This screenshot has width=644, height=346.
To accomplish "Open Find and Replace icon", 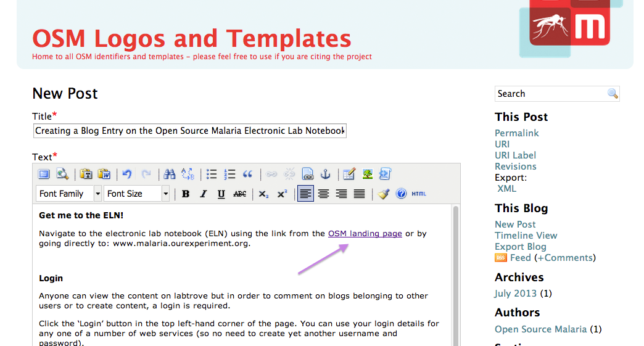I will click(x=188, y=174).
